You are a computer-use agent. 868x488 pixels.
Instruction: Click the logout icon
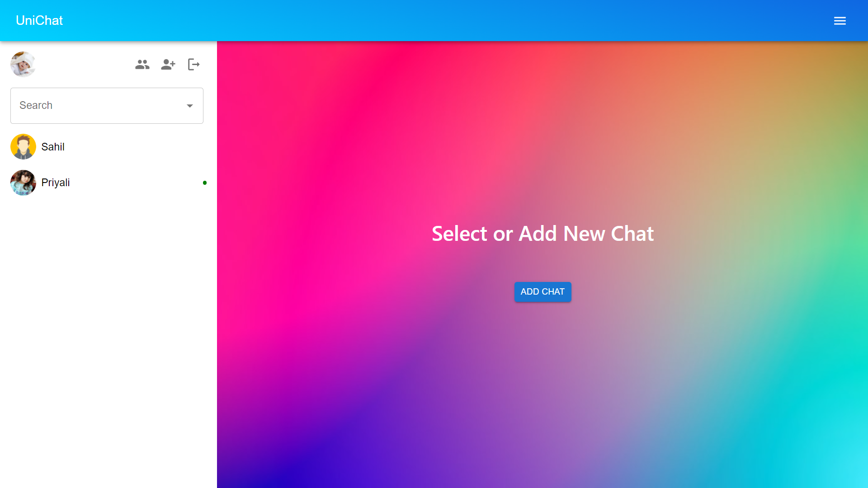click(194, 65)
